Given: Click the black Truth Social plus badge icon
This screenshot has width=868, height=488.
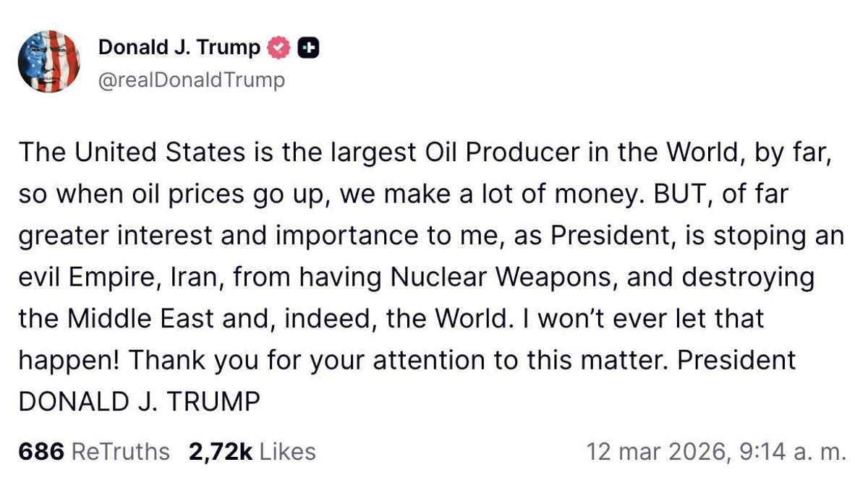Looking at the screenshot, I should pyautogui.click(x=307, y=46).
